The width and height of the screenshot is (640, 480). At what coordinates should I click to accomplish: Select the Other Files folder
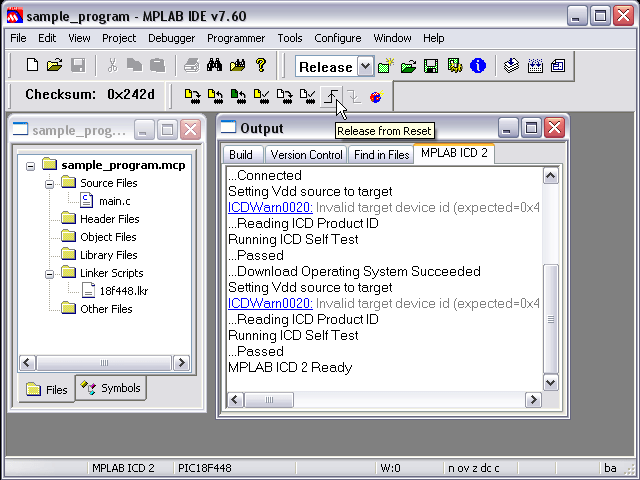point(106,309)
